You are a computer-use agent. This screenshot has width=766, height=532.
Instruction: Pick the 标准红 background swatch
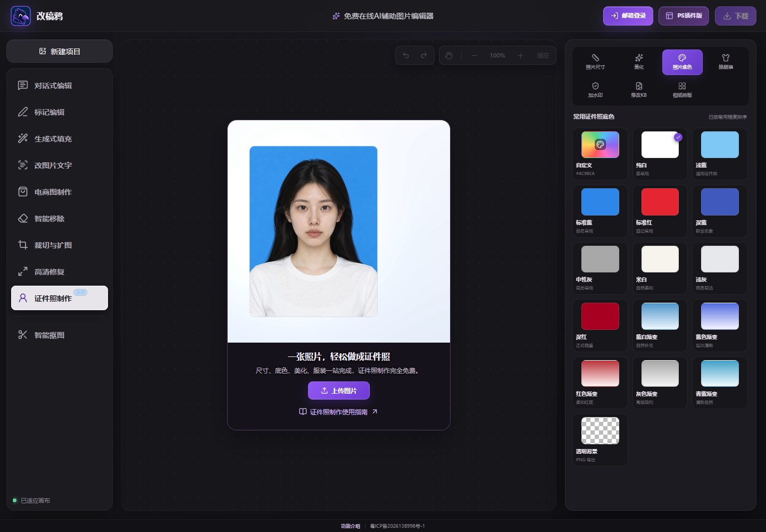point(660,211)
